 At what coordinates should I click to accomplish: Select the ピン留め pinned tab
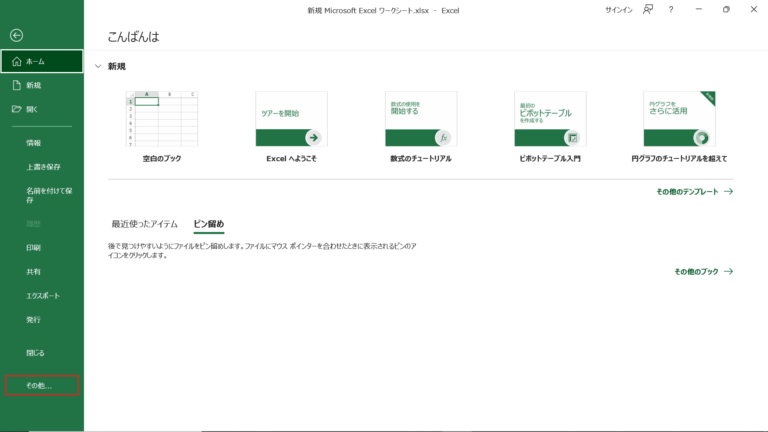pos(208,223)
